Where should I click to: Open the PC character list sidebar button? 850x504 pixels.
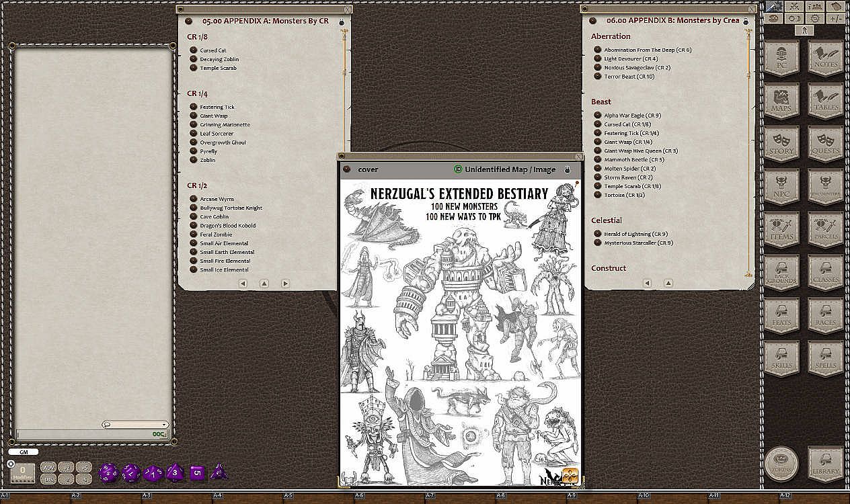[x=781, y=58]
